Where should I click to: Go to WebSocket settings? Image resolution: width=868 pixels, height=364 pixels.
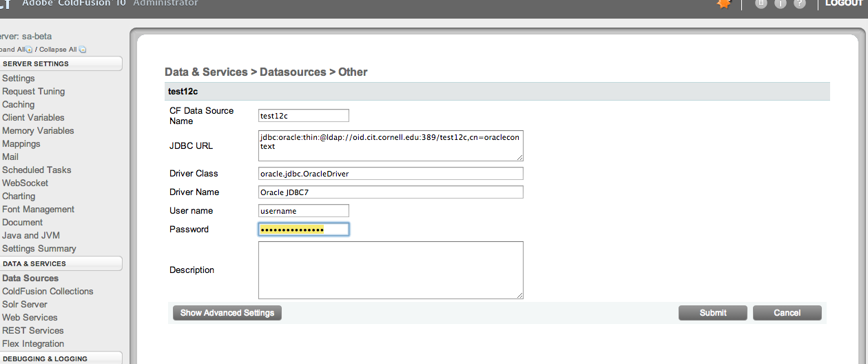(x=25, y=183)
